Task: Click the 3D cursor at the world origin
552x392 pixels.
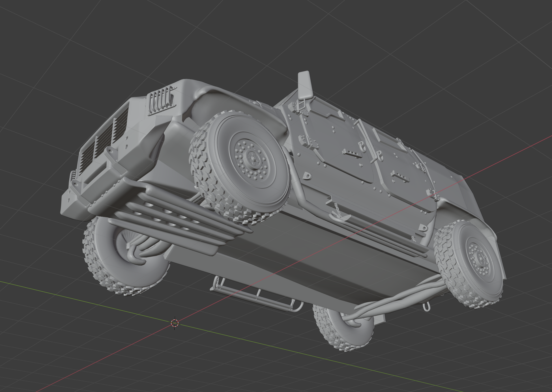Action: pos(175,323)
